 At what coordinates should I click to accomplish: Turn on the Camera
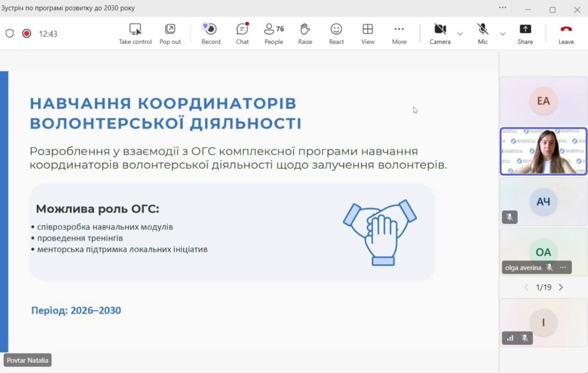pyautogui.click(x=440, y=34)
